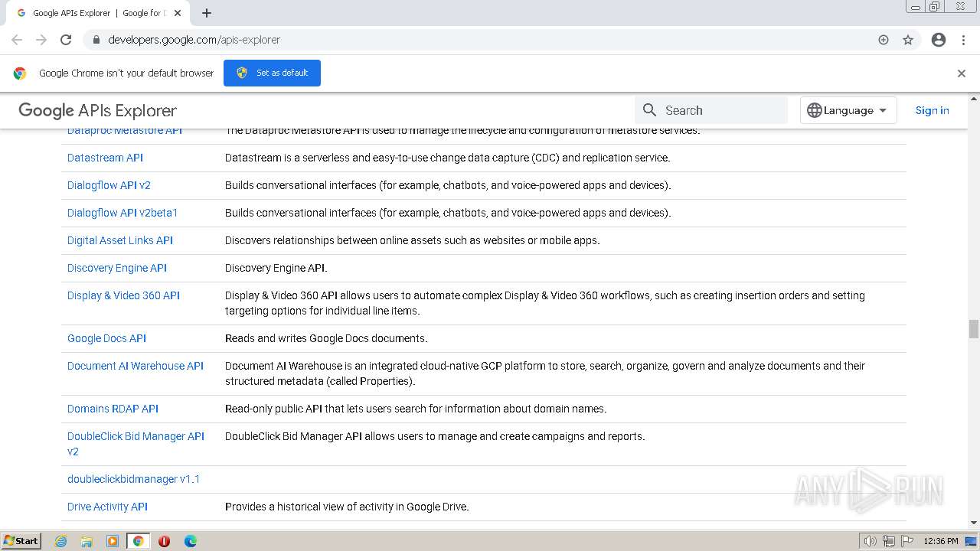
Task: Open Domains RDAP API link
Action: (x=113, y=409)
